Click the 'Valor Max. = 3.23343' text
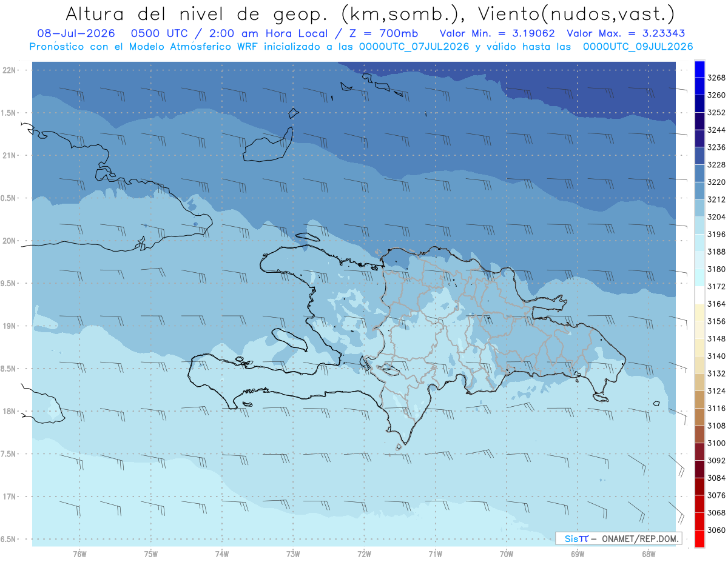The image size is (728, 562). 627,33
